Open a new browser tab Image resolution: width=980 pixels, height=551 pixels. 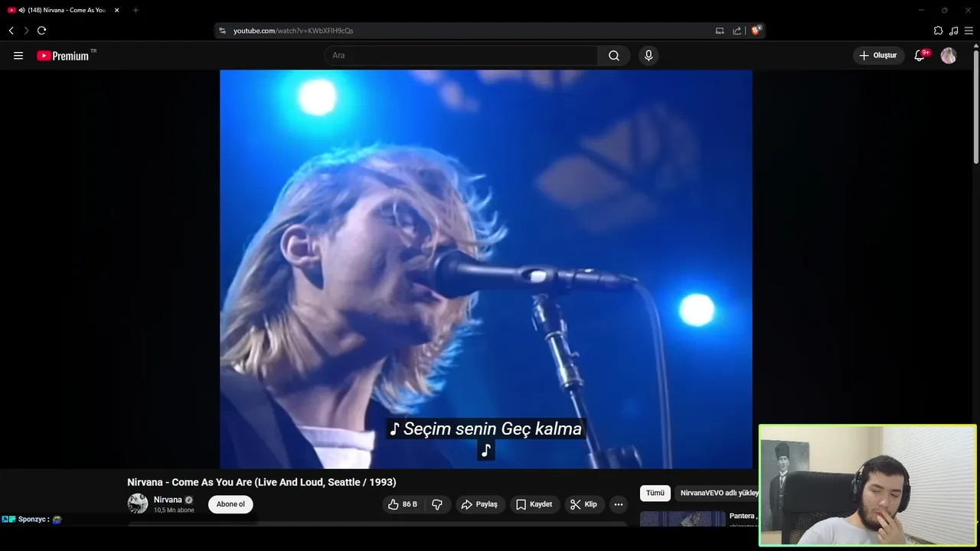pyautogui.click(x=136, y=10)
